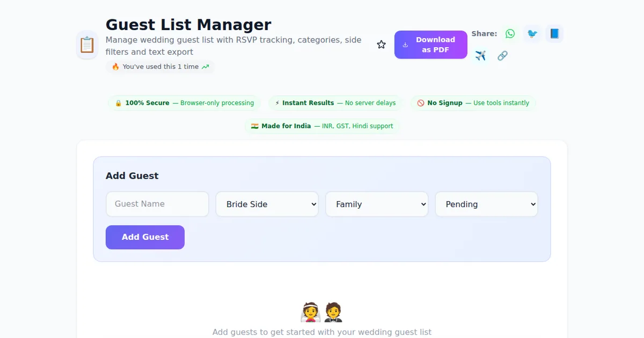
Task: Click the bride and groom emoji
Action: 321,312
